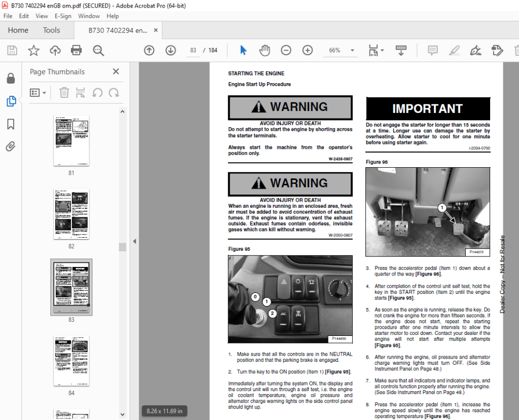
Task: Click the read mode keyboard-arrow icon
Action: [x=401, y=50]
